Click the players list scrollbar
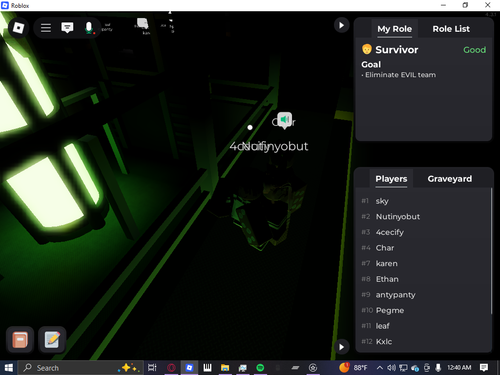500x375 pixels. [491, 251]
